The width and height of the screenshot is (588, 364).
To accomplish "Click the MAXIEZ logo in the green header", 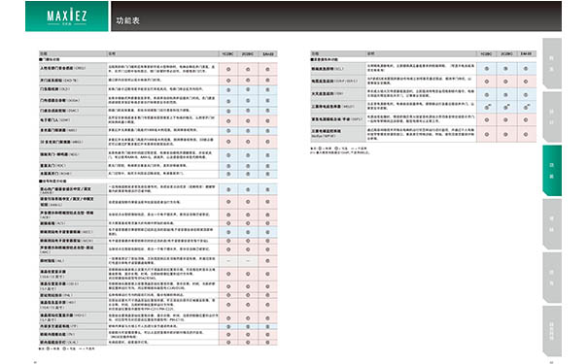I will tap(67, 17).
